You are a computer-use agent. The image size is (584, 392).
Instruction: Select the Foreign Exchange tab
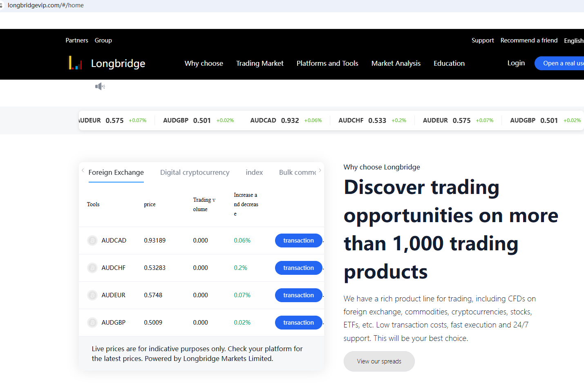click(x=116, y=172)
